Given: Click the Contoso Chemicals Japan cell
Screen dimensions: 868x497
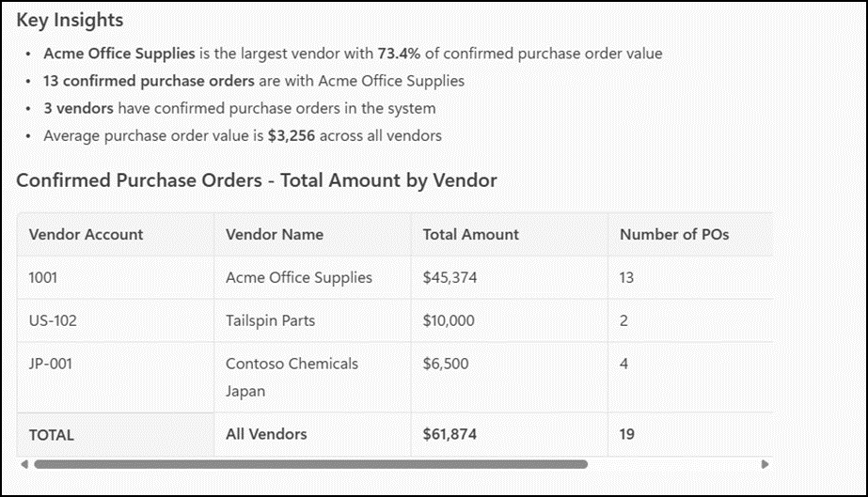Looking at the screenshot, I should 313,377.
